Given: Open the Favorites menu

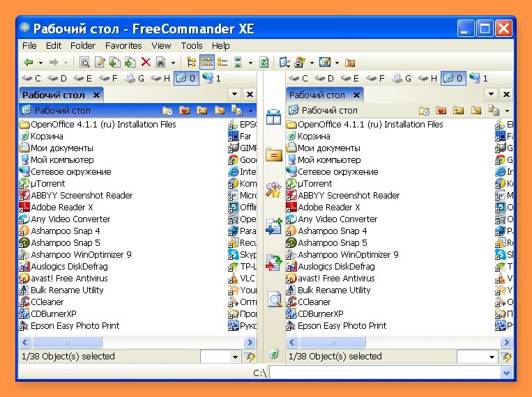Looking at the screenshot, I should coord(123,45).
